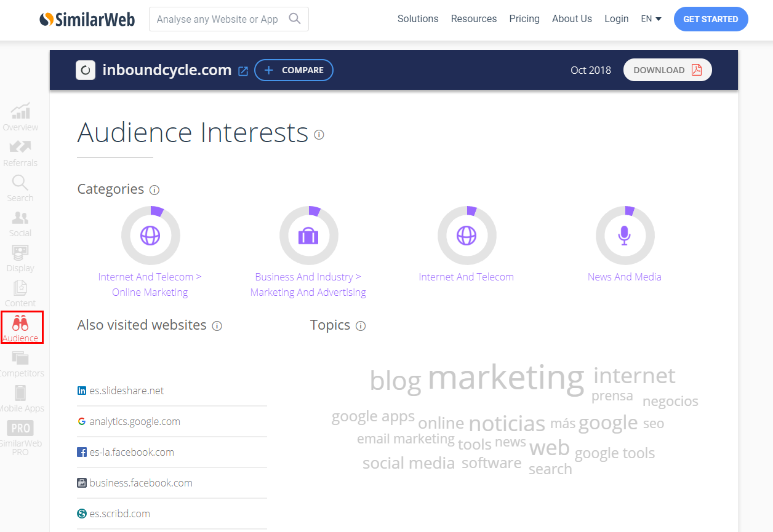Click the Login link
This screenshot has height=532, width=773.
tap(617, 19)
